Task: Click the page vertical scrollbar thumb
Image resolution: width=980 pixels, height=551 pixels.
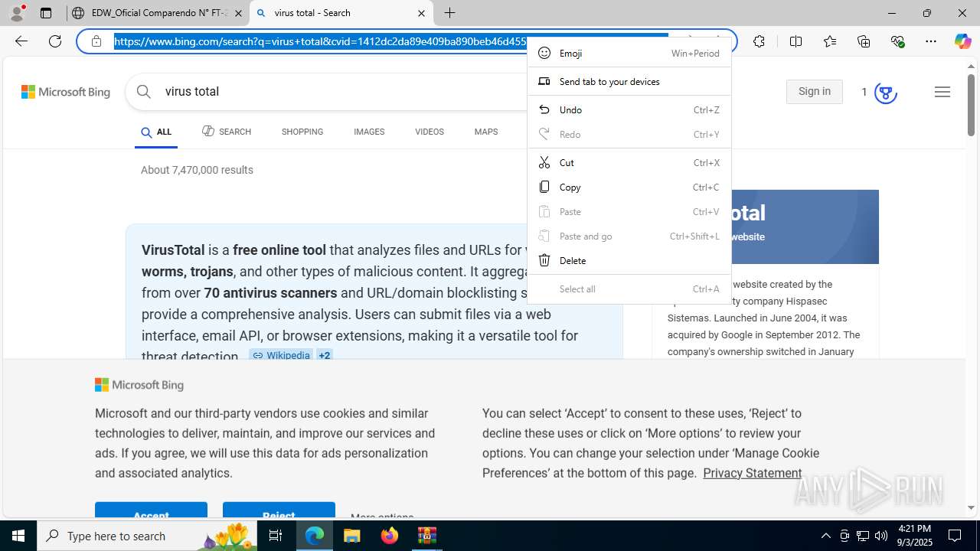Action: click(971, 104)
